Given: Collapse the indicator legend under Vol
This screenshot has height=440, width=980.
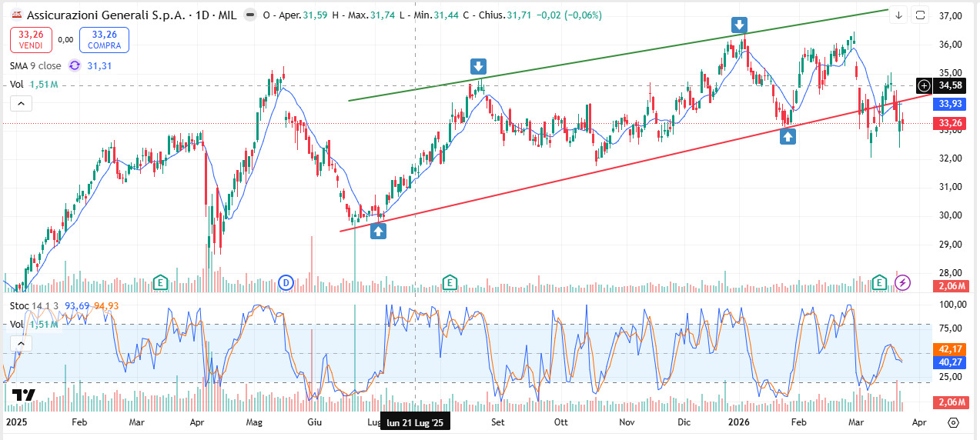Looking at the screenshot, I should pyautogui.click(x=20, y=104).
